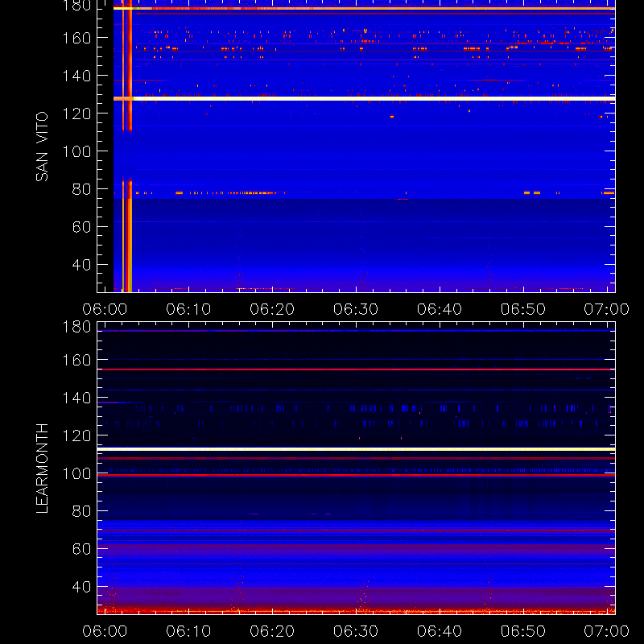
Task: Select the 120 frequency label on San Vito plot
Action: click(x=76, y=114)
